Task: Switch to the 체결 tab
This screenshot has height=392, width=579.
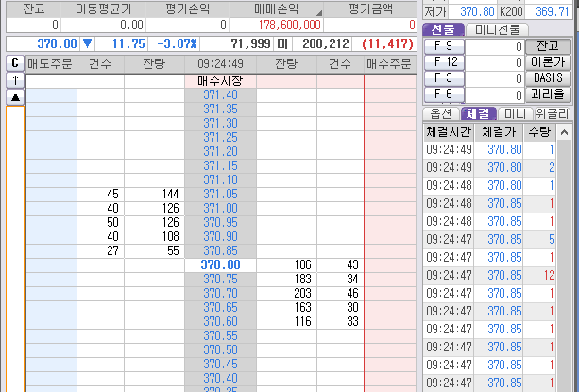Action: pyautogui.click(x=478, y=113)
